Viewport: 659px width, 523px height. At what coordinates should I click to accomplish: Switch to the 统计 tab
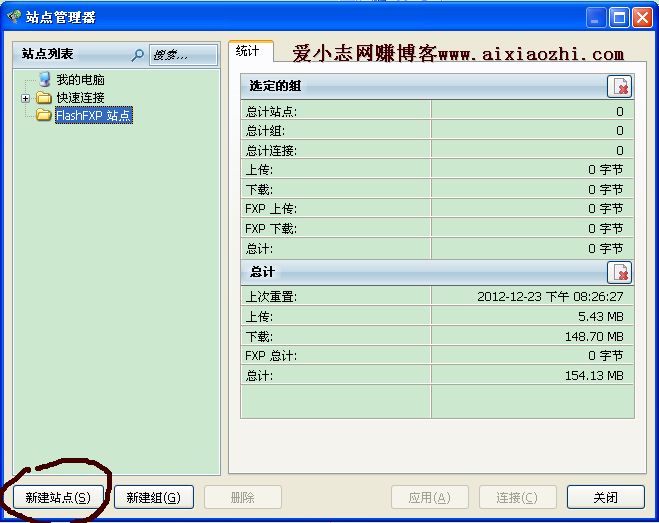(x=250, y=52)
